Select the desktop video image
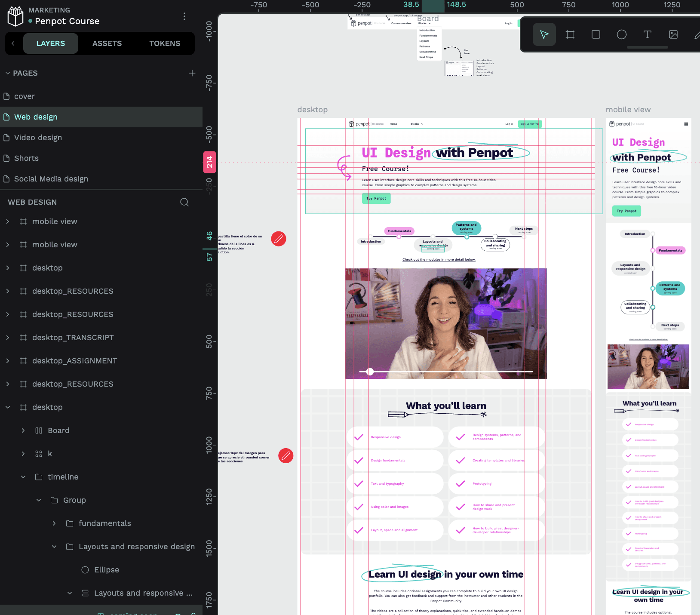This screenshot has width=700, height=615. pyautogui.click(x=446, y=323)
